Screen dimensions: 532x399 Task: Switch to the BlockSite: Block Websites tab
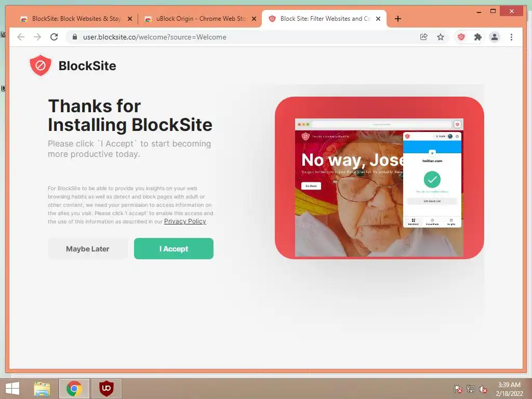coord(76,19)
